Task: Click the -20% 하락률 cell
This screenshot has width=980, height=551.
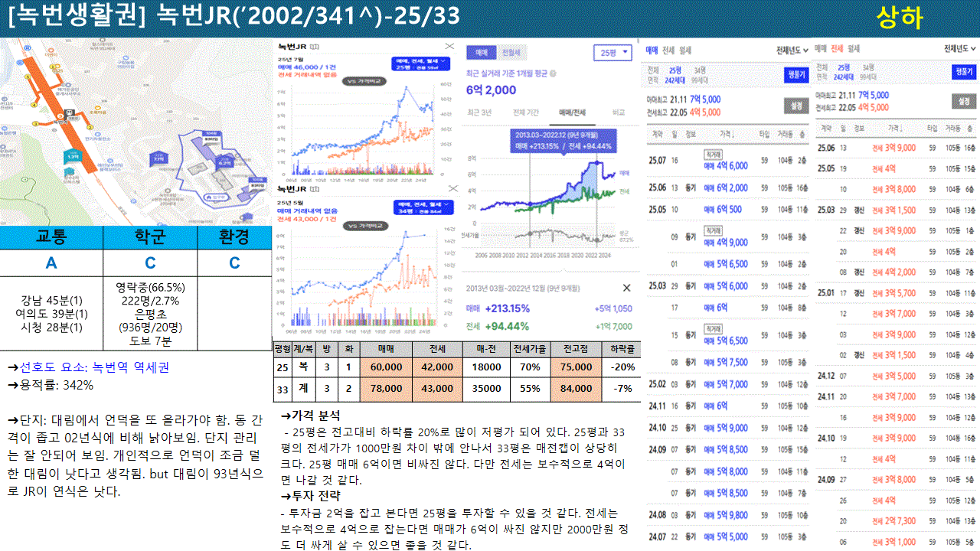Action: coord(621,367)
